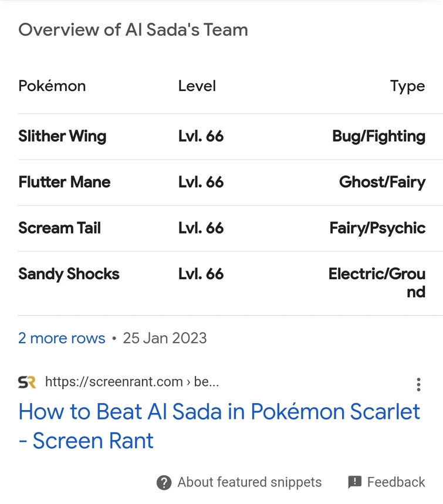Click the "Feedback" text label

click(x=396, y=482)
